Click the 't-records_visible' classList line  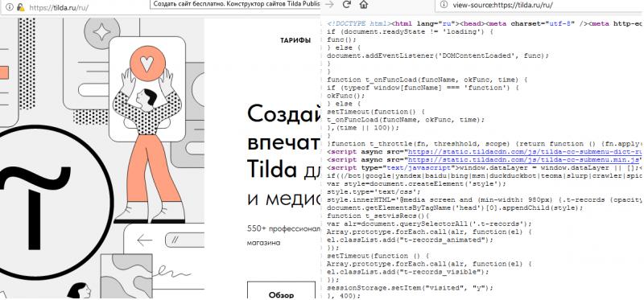408,272
